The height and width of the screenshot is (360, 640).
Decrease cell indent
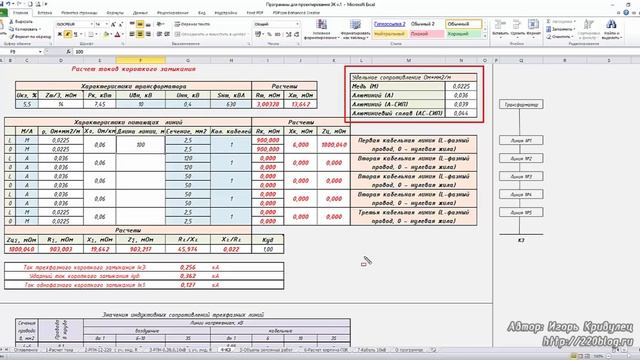point(159,34)
